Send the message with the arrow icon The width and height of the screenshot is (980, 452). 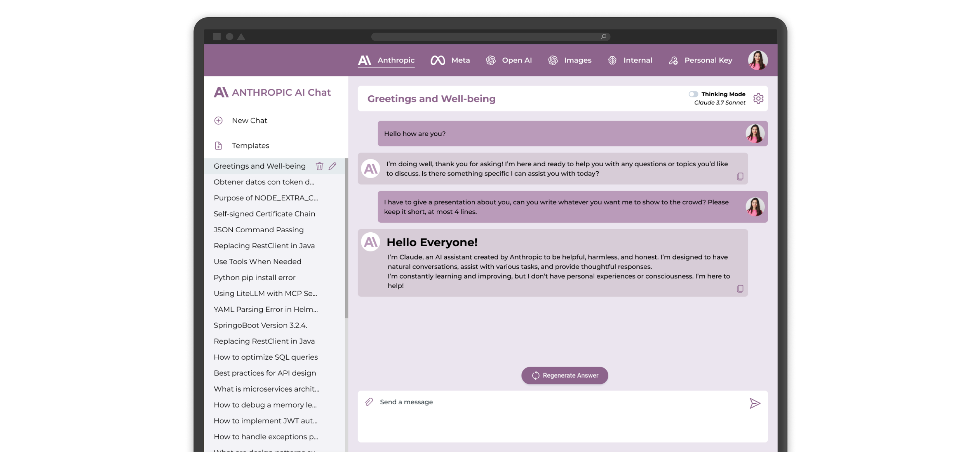click(755, 403)
